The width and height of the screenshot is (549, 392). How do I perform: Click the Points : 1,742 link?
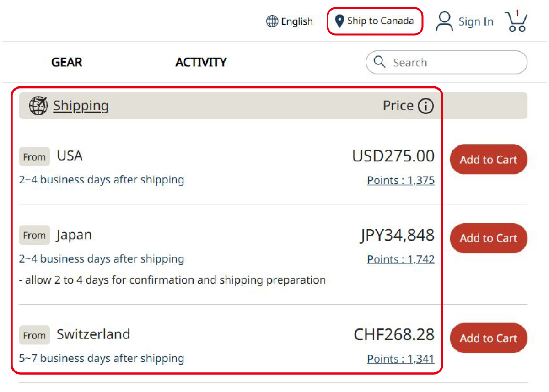401,259
